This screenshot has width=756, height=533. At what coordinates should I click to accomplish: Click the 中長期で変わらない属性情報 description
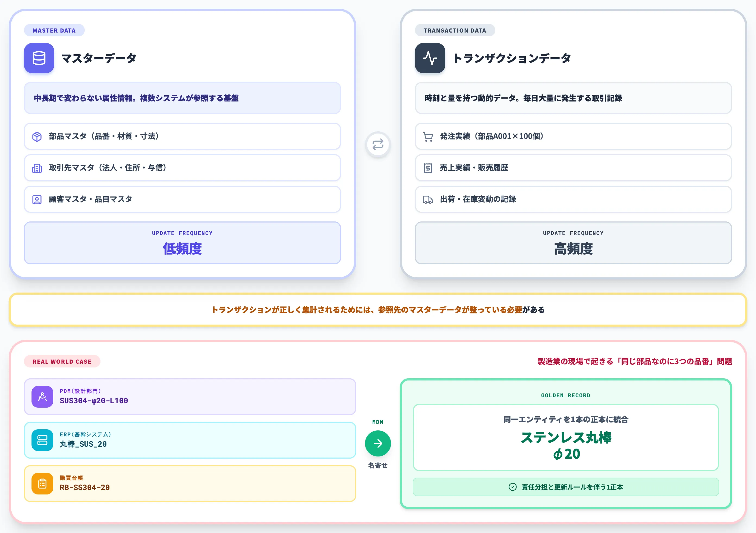(136, 98)
